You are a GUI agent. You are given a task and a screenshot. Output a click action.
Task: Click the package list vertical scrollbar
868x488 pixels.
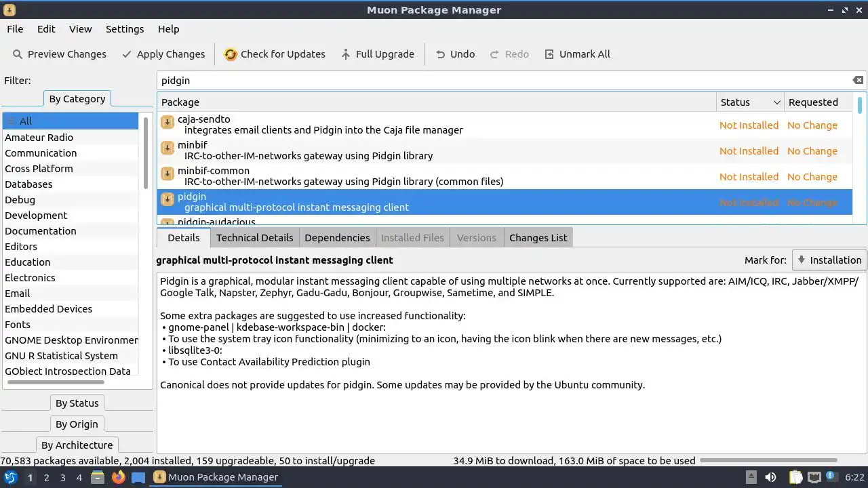(859, 105)
